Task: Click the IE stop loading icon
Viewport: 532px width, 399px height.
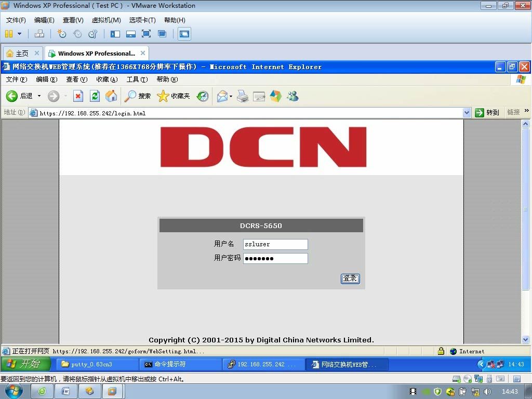Action: pyautogui.click(x=78, y=96)
